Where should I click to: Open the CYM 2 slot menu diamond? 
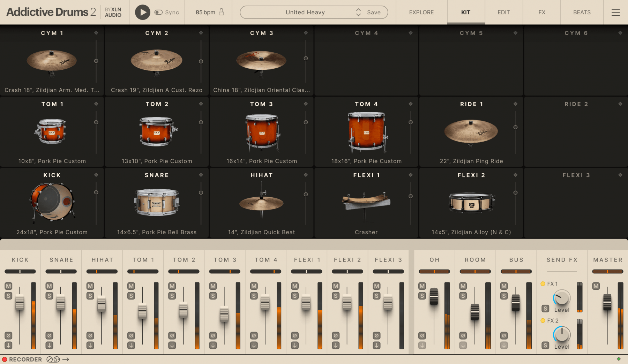pyautogui.click(x=201, y=33)
